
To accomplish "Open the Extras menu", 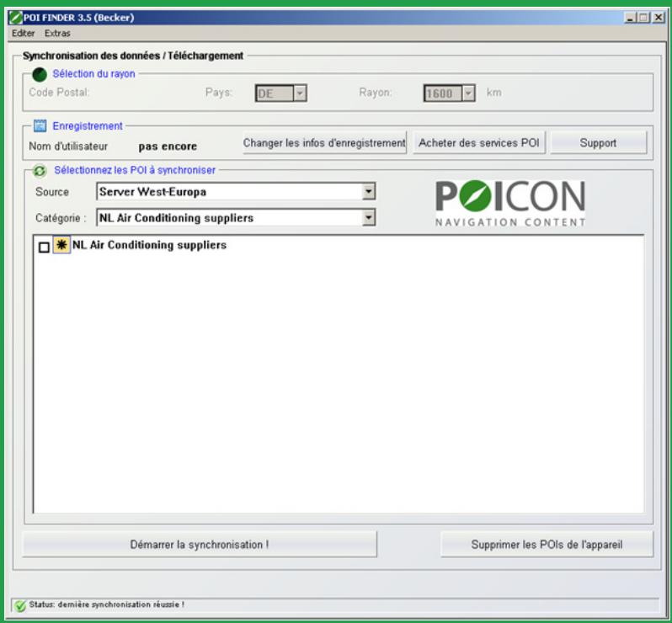I will tap(57, 34).
